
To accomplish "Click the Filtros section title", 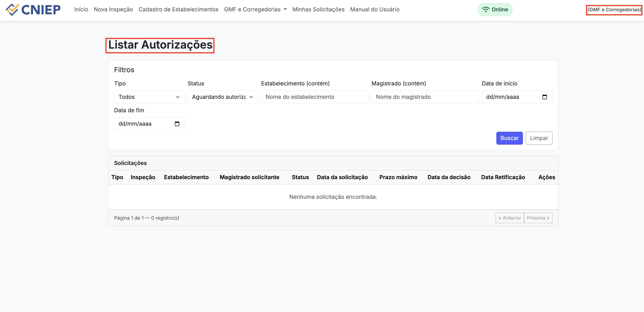I will (x=124, y=70).
